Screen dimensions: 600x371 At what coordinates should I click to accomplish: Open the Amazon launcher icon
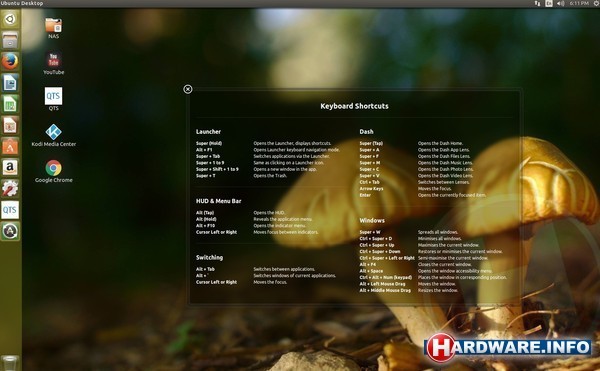pyautogui.click(x=10, y=168)
